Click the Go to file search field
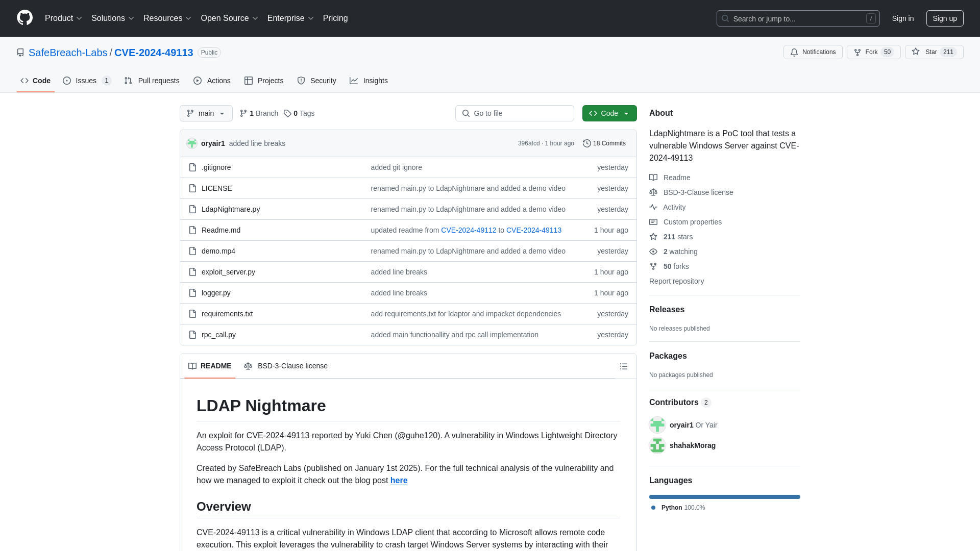The height and width of the screenshot is (551, 980). pyautogui.click(x=514, y=113)
